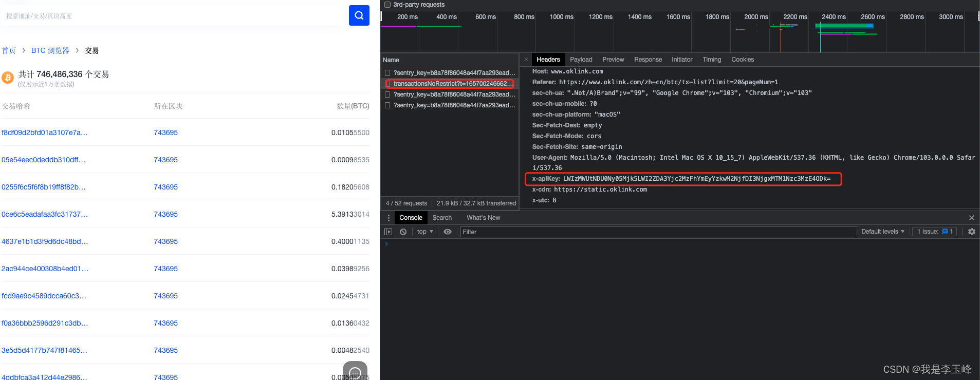Screen dimensions: 980x380
Task: Tick checkbox of last sentry_key request
Action: pyautogui.click(x=387, y=105)
